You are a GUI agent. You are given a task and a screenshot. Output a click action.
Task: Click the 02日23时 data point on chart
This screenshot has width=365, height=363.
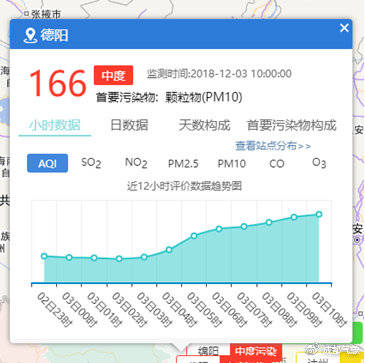point(44,256)
